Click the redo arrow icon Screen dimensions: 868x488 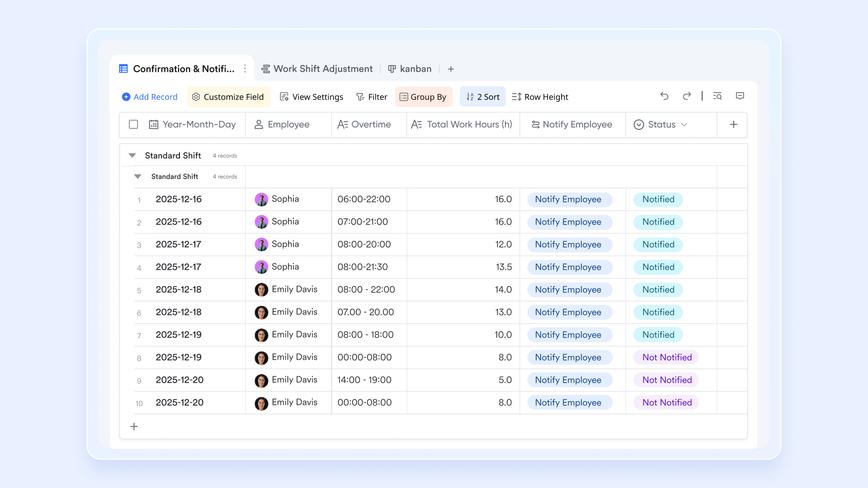[687, 96]
